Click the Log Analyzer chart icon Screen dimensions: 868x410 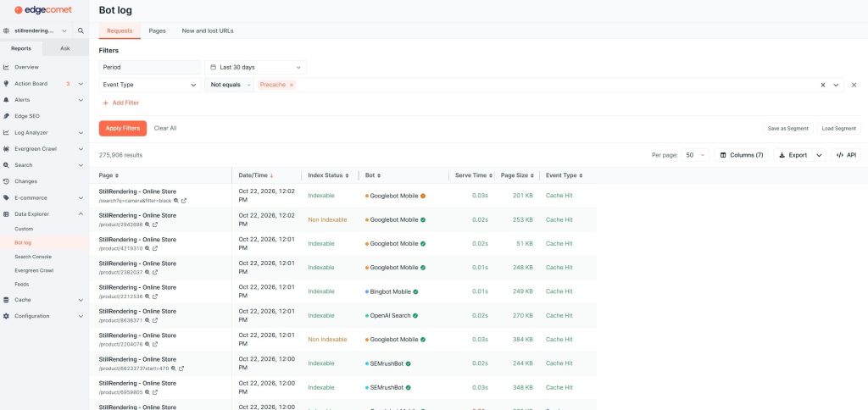click(x=6, y=133)
